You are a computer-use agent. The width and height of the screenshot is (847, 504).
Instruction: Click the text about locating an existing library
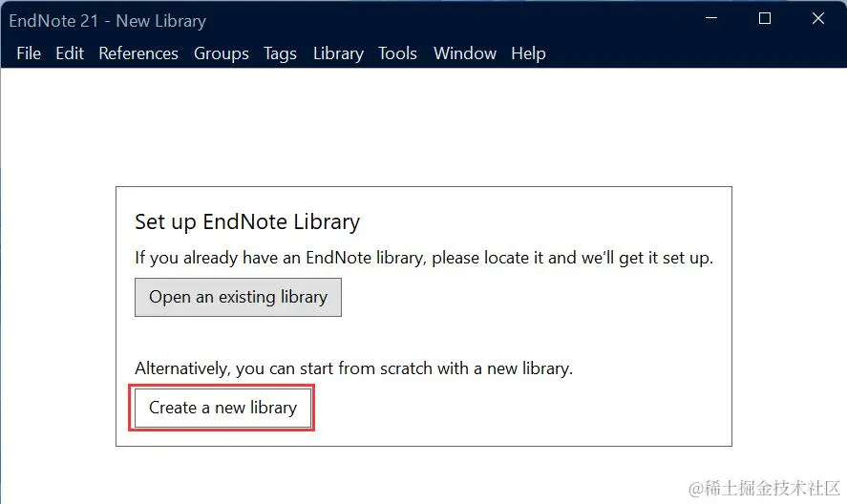(x=424, y=258)
